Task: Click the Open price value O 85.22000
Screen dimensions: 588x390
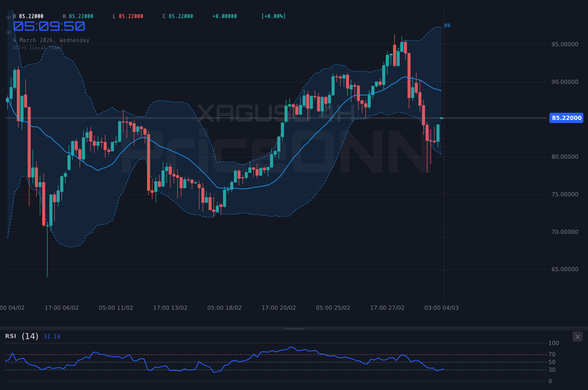Action: [29, 16]
